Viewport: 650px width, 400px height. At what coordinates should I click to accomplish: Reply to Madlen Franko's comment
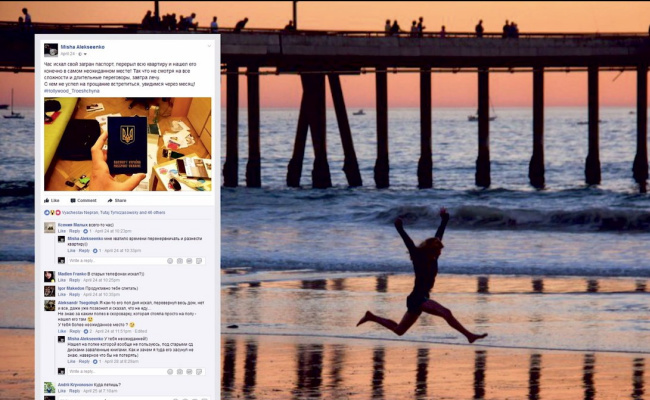(x=74, y=280)
